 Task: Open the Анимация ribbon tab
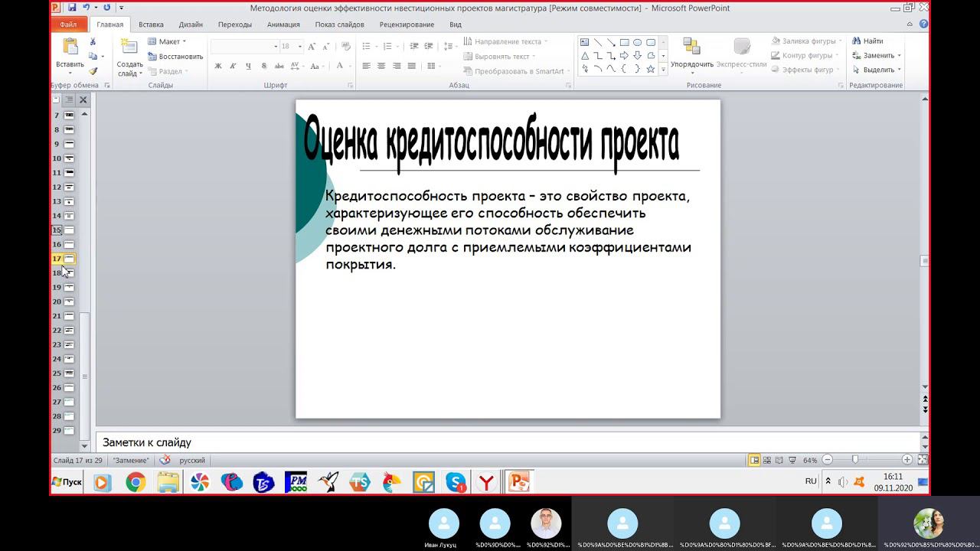click(283, 24)
